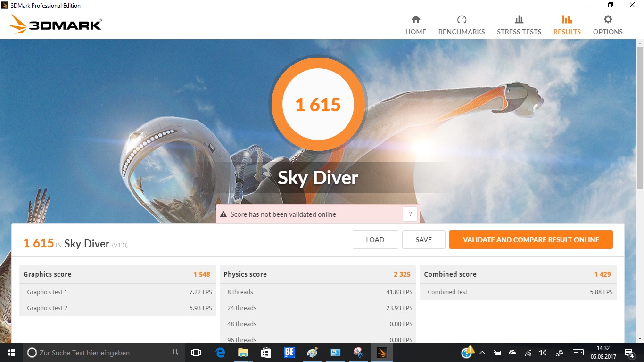Open the Paint palette app on taskbar

[x=312, y=353]
